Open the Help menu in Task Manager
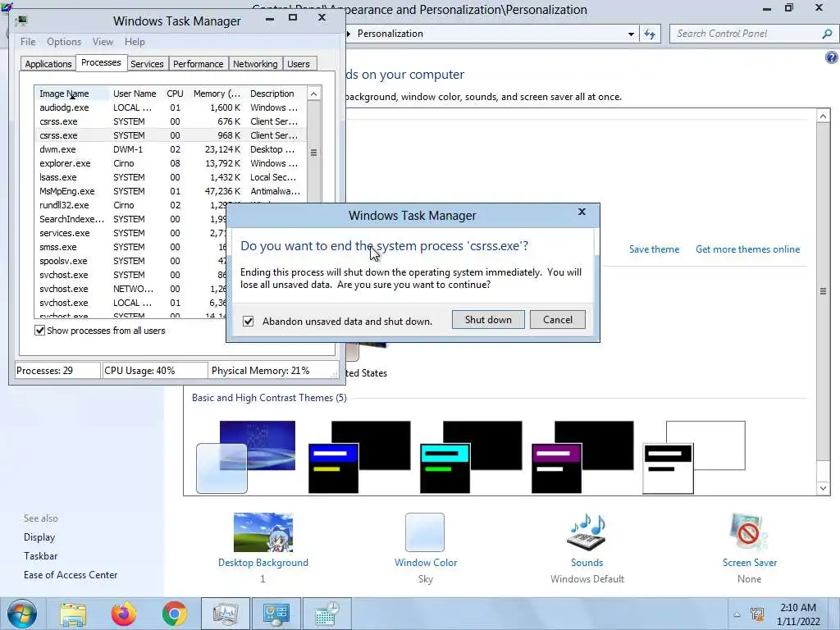This screenshot has width=840, height=630. pos(135,42)
